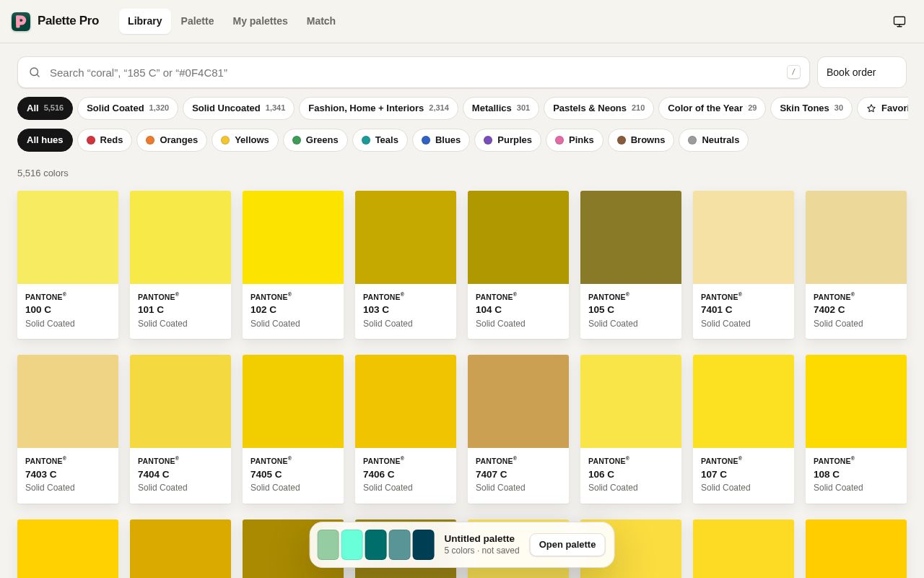This screenshot has height=578, width=924.
Task: Click the Palette Pro app name
Action: 68,21
